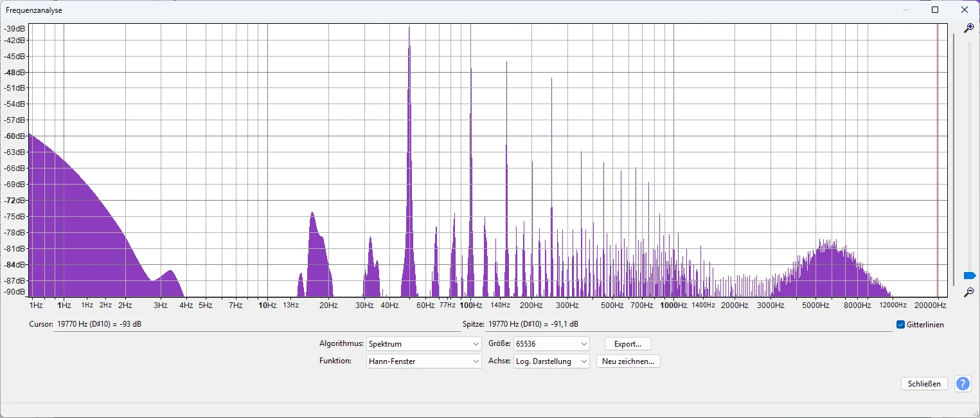Image resolution: width=980 pixels, height=418 pixels.
Task: Click the Frequenzanalyse window title
Action: (x=34, y=10)
